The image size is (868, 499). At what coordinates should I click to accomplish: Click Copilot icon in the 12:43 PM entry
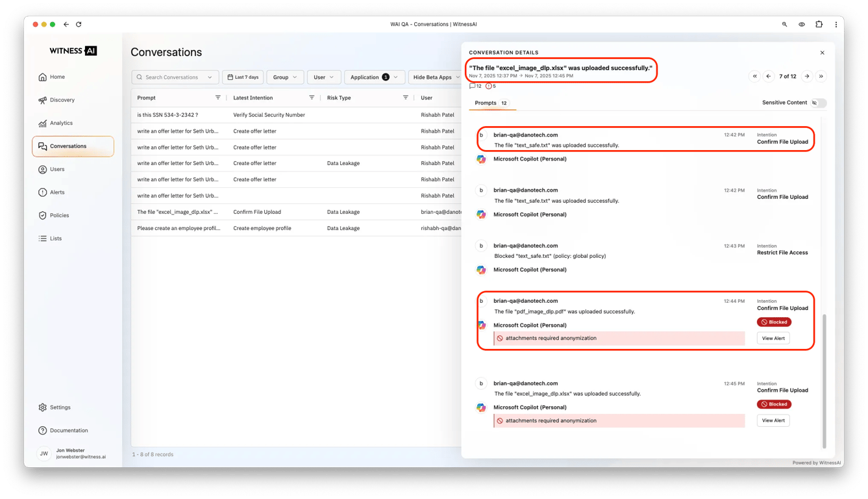point(481,270)
